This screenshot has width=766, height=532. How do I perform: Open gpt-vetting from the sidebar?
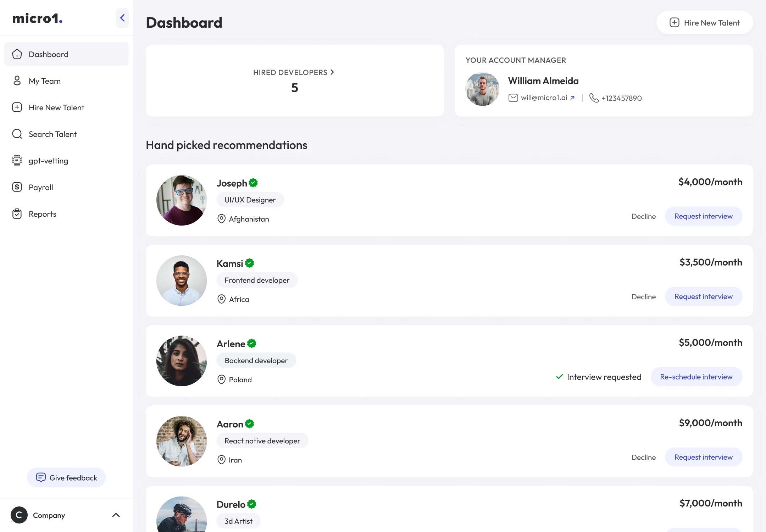tap(48, 160)
